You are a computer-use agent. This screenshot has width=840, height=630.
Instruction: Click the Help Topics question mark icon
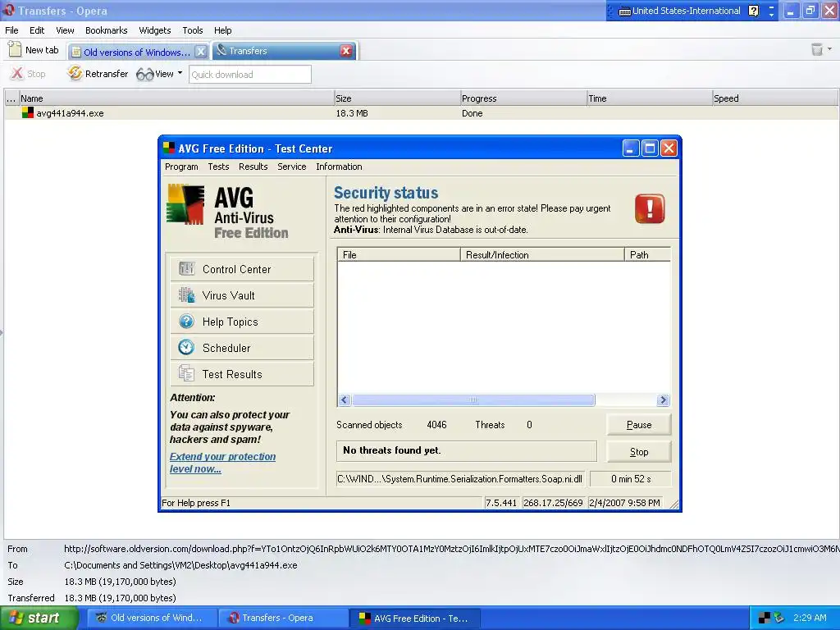186,321
